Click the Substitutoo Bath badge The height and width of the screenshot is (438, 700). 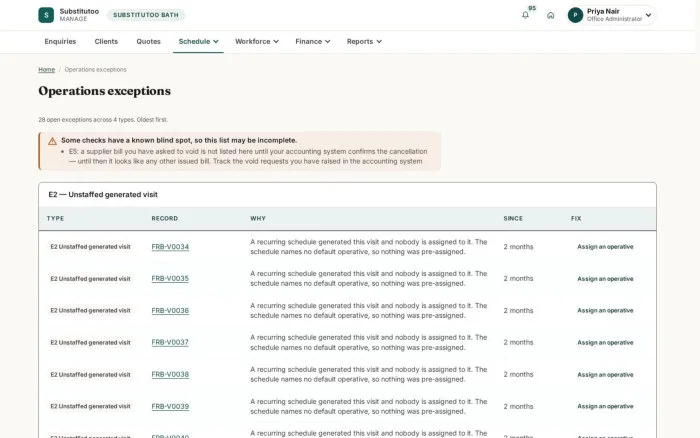pos(146,15)
